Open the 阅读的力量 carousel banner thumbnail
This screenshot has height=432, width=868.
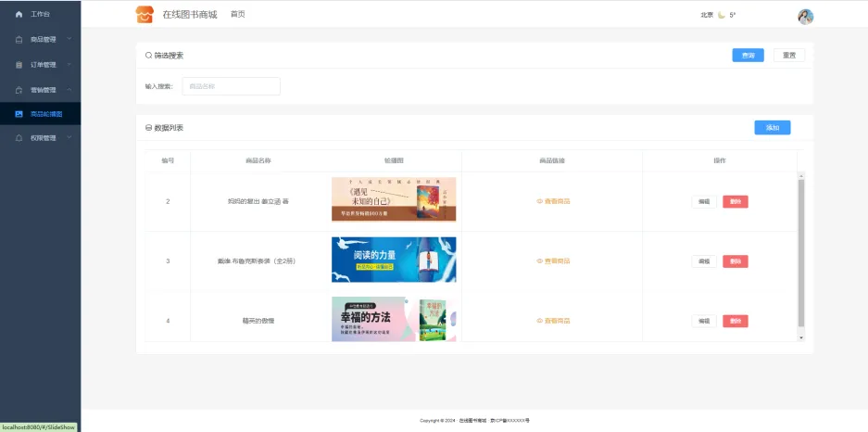[x=394, y=260]
